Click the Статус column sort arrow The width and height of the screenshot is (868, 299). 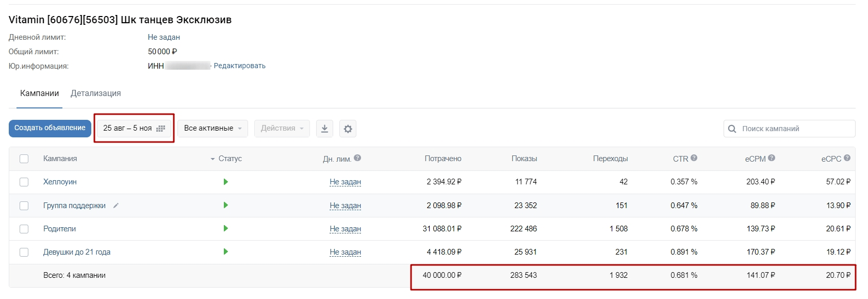tap(212, 159)
